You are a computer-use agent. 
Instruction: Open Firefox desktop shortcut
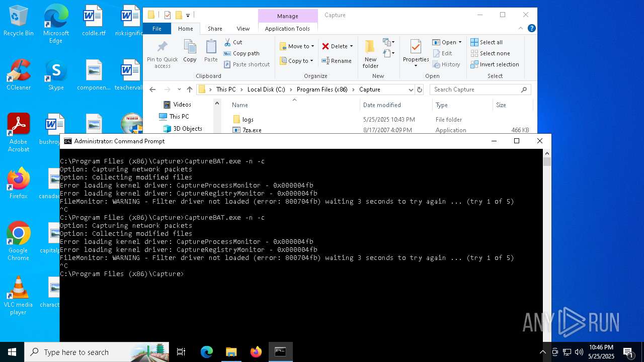click(x=19, y=184)
